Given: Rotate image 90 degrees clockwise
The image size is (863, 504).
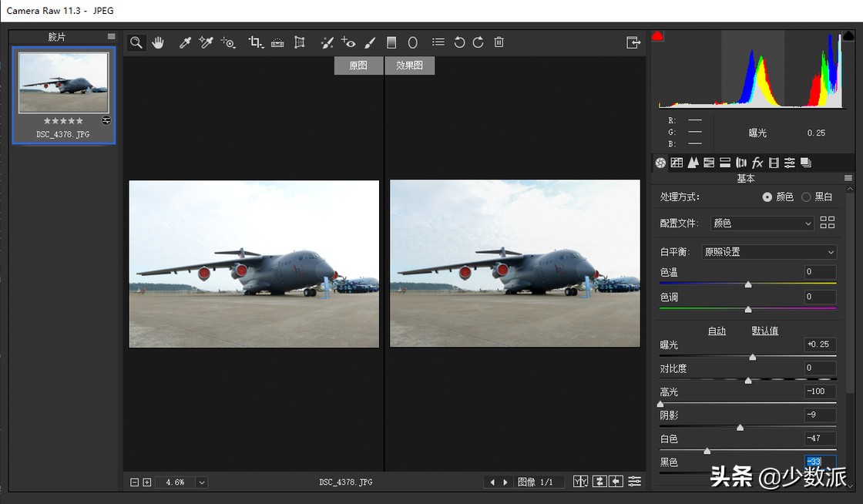Looking at the screenshot, I should point(479,43).
